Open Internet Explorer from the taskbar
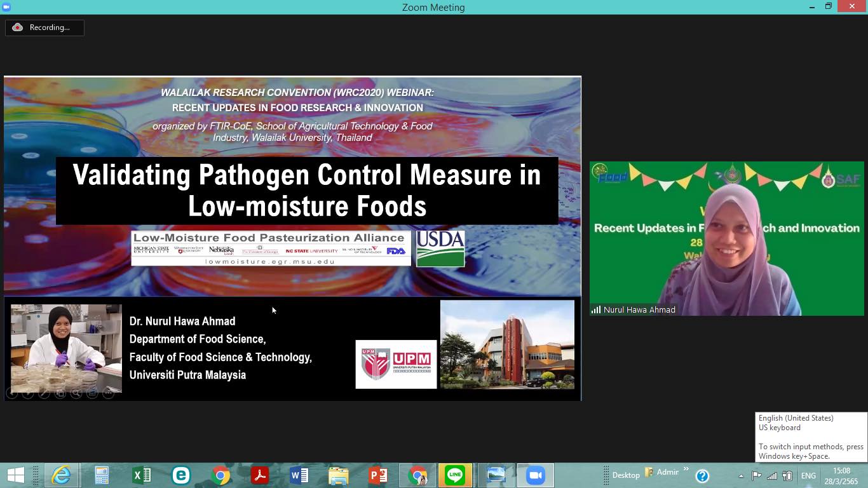The height and width of the screenshot is (488, 868). coord(62,475)
